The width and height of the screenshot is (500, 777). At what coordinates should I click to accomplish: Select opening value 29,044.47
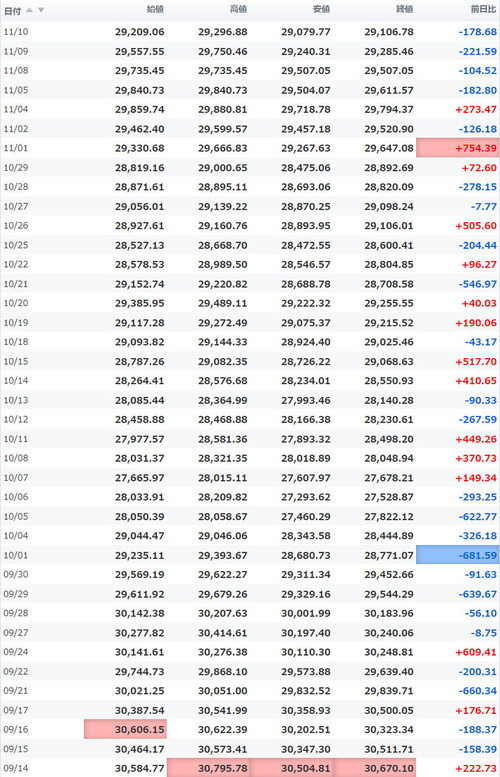pos(140,536)
